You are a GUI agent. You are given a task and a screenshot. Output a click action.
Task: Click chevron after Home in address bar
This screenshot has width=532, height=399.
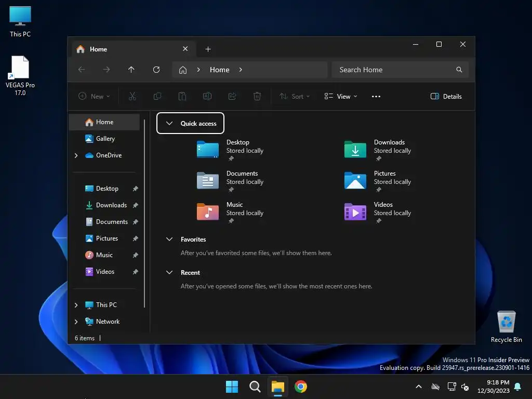click(x=241, y=70)
